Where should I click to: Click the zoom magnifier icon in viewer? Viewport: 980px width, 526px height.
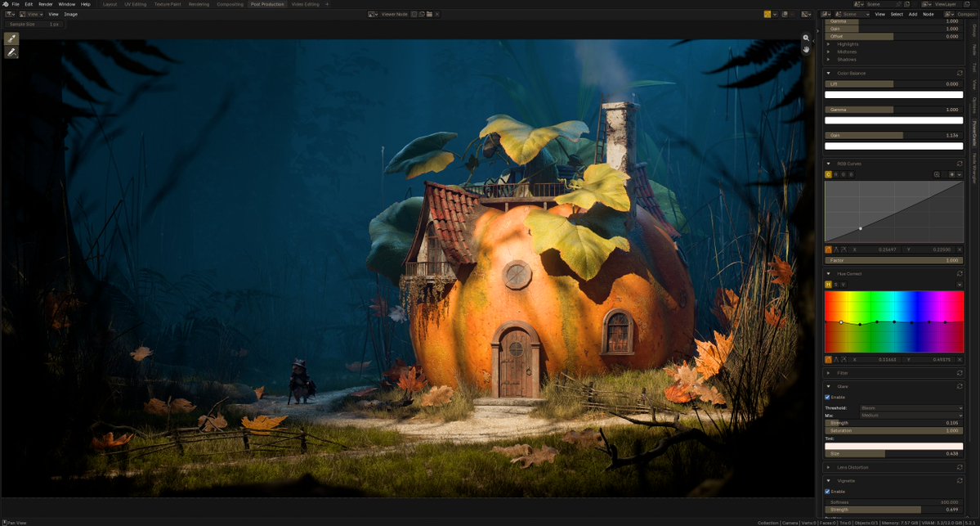806,38
